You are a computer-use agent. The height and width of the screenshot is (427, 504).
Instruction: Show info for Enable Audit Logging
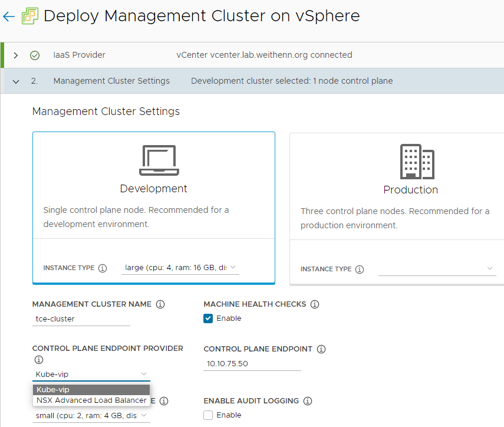pyautogui.click(x=308, y=401)
